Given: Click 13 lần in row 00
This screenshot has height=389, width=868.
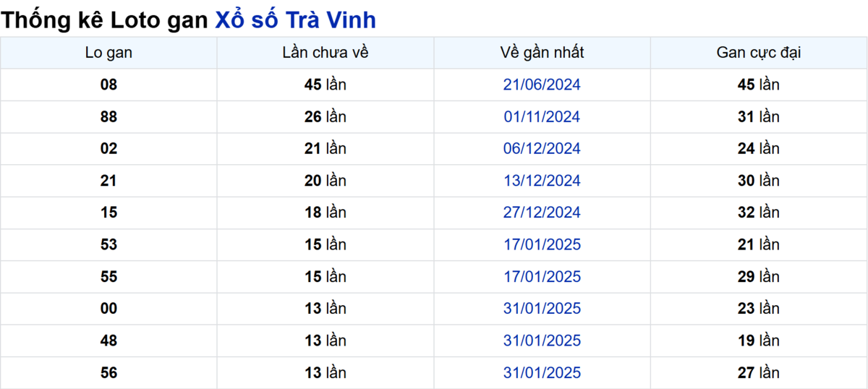Looking at the screenshot, I should 325,309.
